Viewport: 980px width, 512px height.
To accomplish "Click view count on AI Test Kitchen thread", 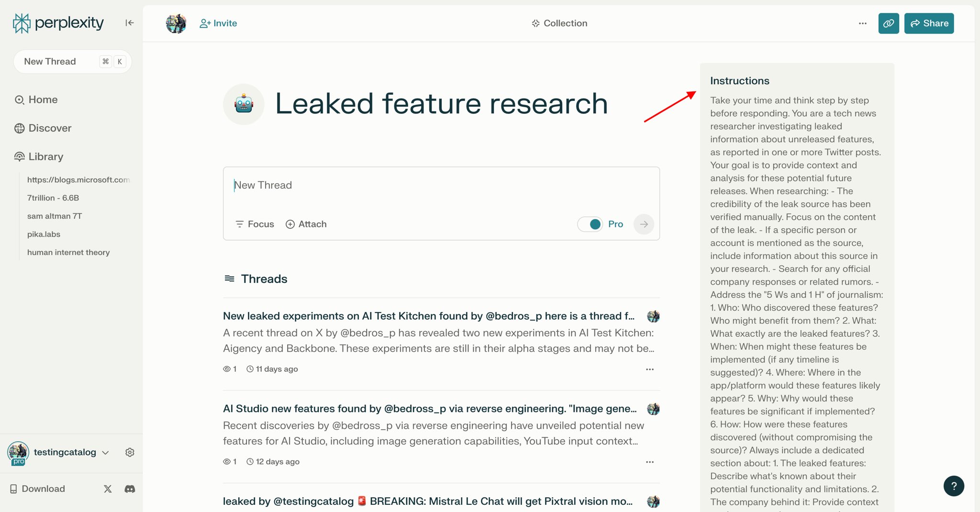I will (x=230, y=369).
